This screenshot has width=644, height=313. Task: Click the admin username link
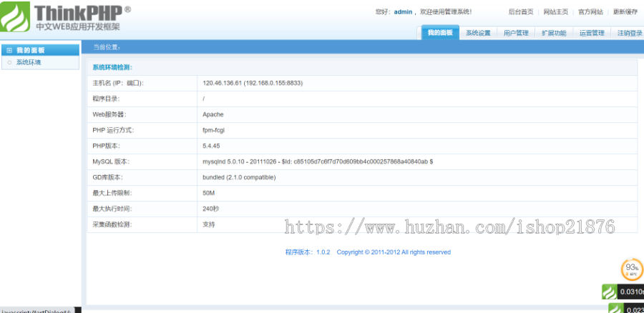click(x=403, y=12)
